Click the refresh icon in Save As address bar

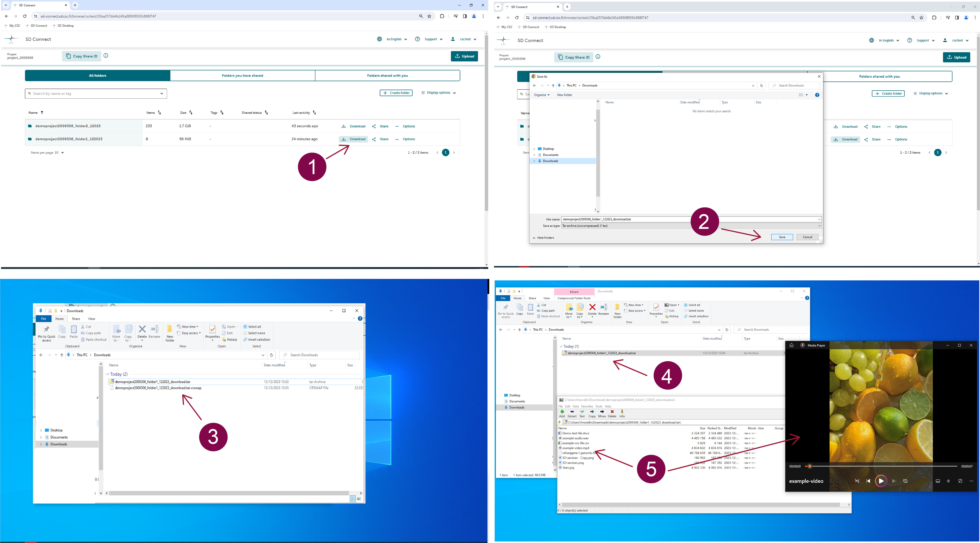762,86
